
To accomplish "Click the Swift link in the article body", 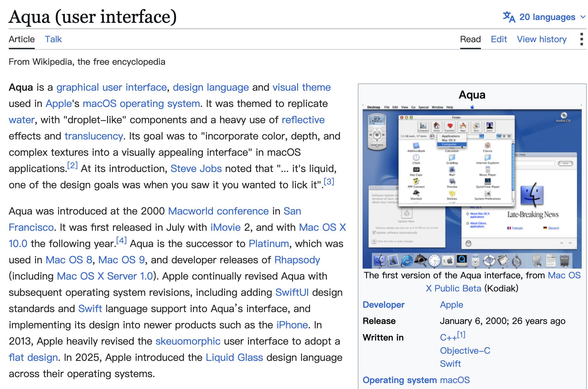I will tap(90, 309).
